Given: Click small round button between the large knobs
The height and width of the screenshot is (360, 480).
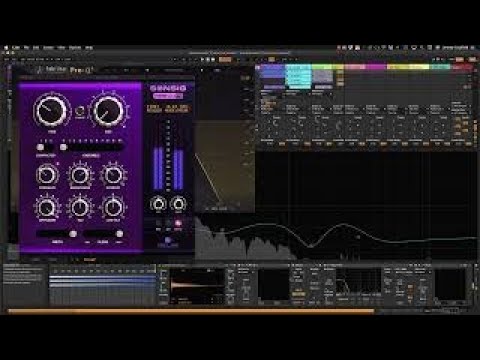Looking at the screenshot, I should (x=80, y=111).
